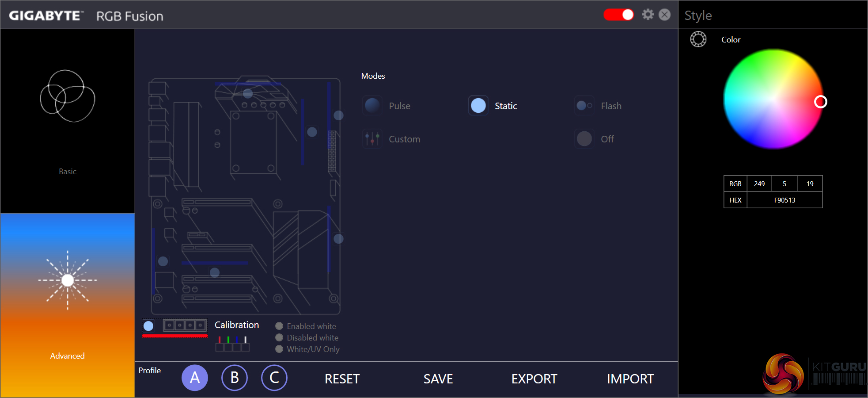Screen dimensions: 868x398
Task: Select the White/UV Only radio button
Action: point(279,349)
